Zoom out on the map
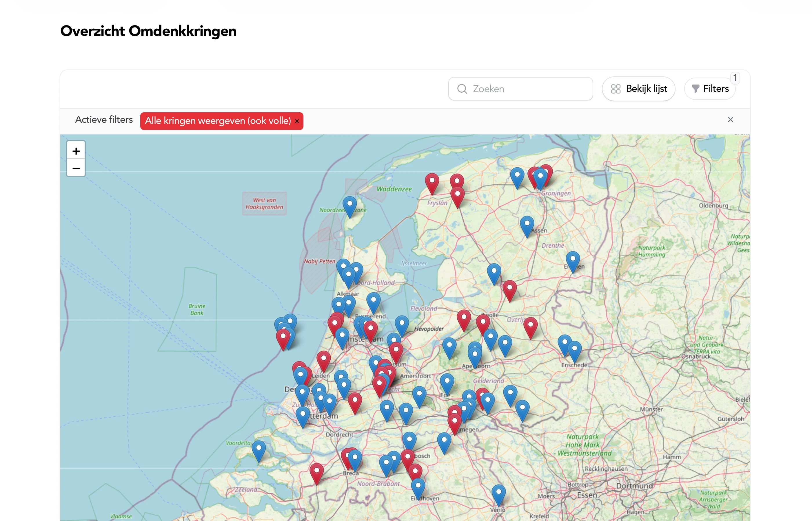Viewport: 812px width, 521px height. point(76,168)
